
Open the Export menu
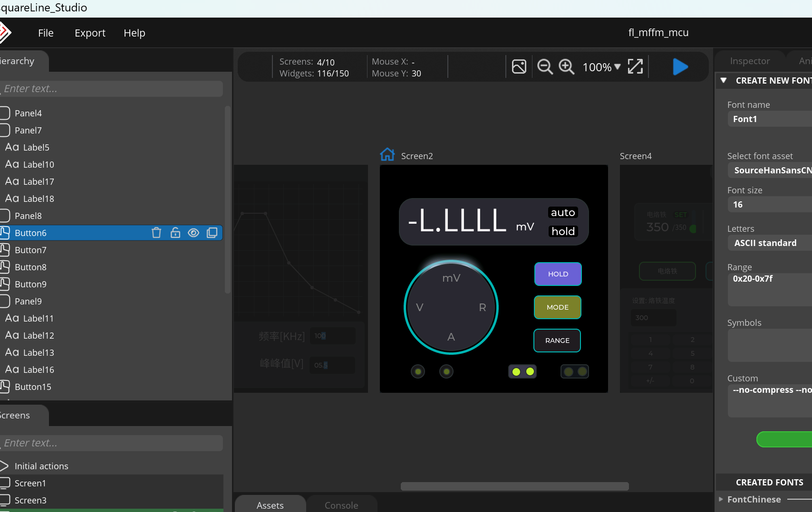(x=90, y=33)
